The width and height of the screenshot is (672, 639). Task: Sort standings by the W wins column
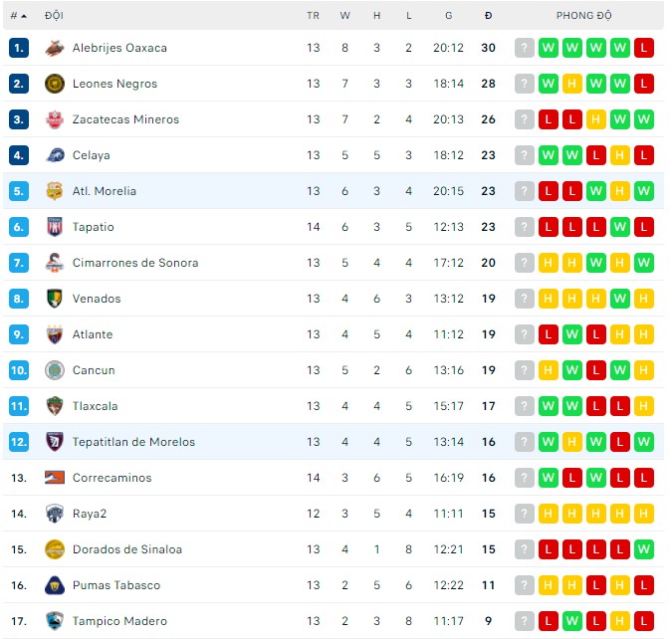pyautogui.click(x=345, y=16)
